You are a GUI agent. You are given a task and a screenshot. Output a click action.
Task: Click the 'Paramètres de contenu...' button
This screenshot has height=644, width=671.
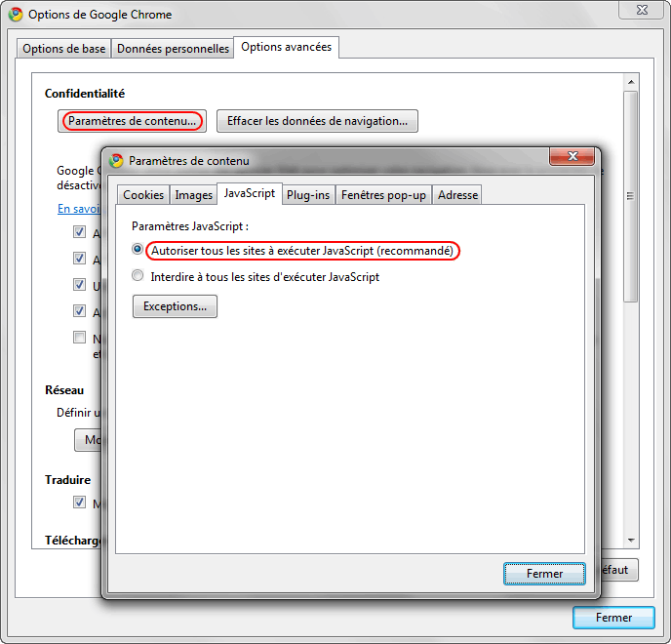[x=132, y=121]
